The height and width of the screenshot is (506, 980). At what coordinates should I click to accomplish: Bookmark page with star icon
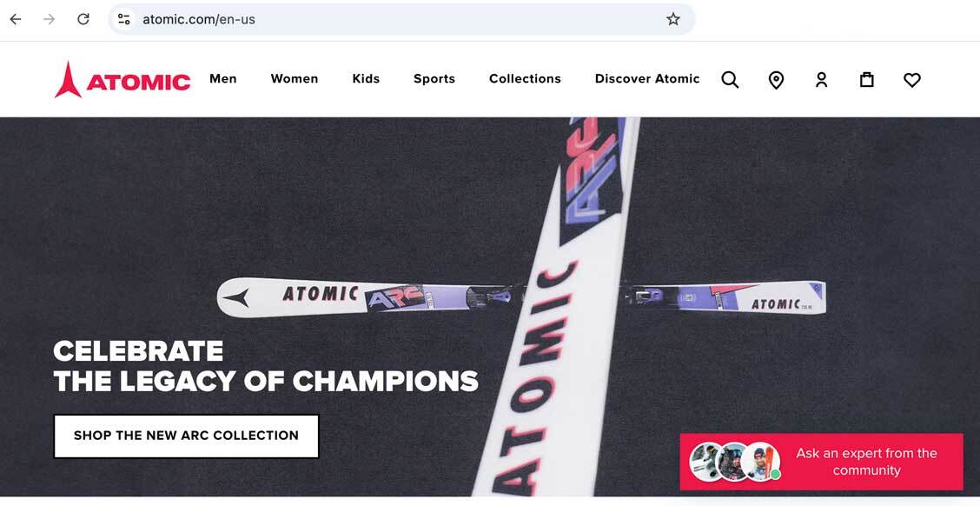pos(673,19)
